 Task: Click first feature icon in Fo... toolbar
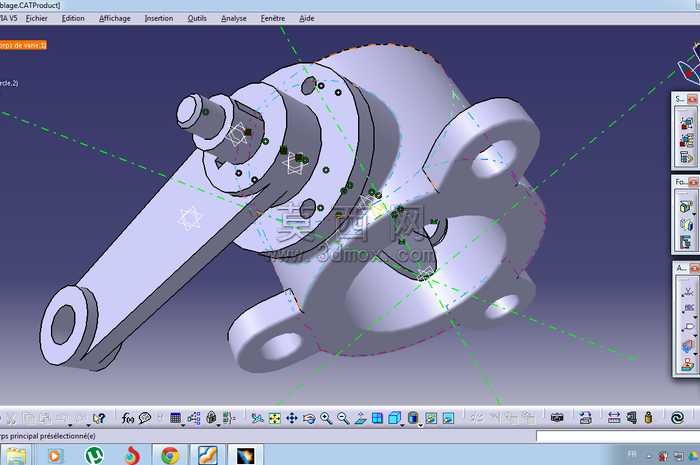686,206
